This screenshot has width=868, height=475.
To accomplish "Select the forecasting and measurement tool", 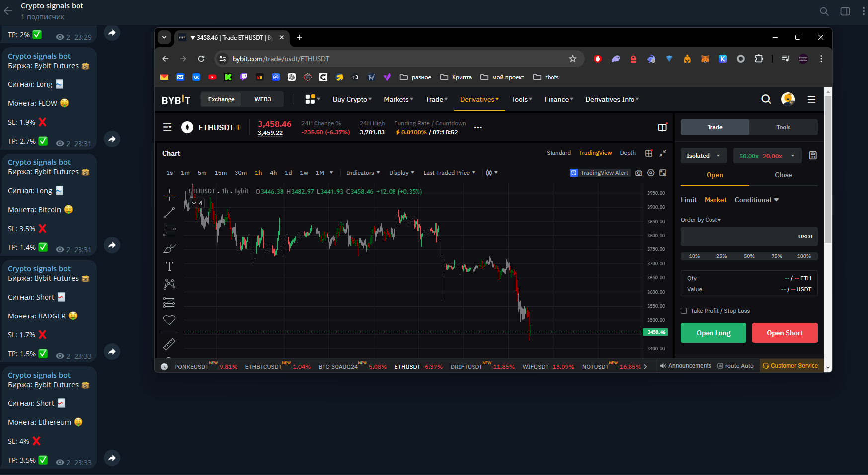I will point(169,302).
